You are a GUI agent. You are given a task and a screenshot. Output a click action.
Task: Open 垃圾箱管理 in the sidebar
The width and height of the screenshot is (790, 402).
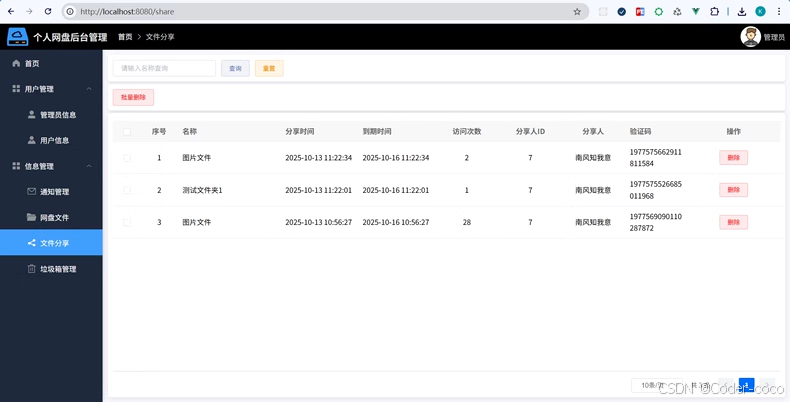pyautogui.click(x=51, y=269)
